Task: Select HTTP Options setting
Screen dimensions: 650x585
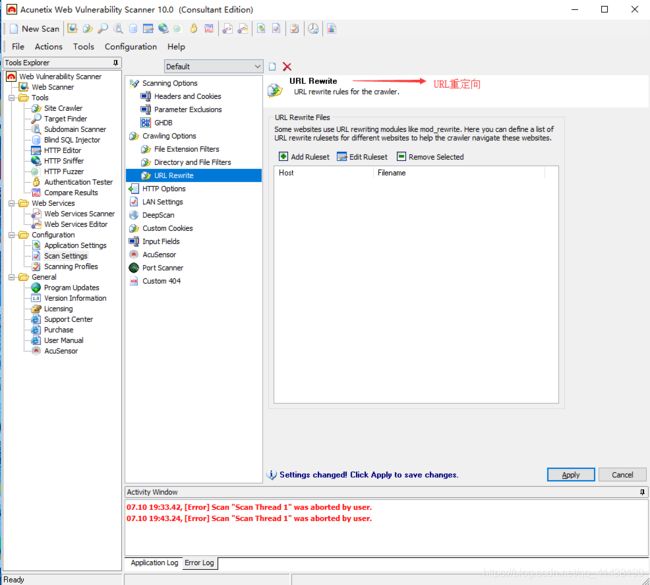Action: pos(164,189)
